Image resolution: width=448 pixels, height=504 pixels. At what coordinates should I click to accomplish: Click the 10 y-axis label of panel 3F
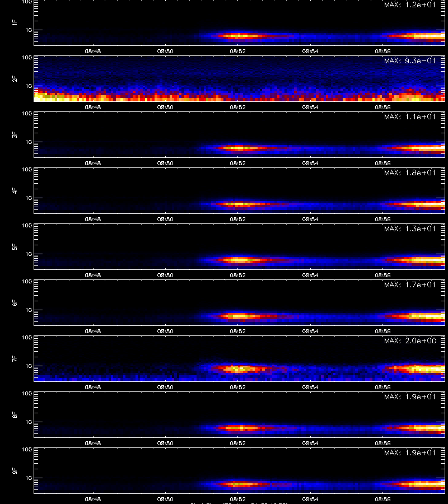click(x=29, y=142)
